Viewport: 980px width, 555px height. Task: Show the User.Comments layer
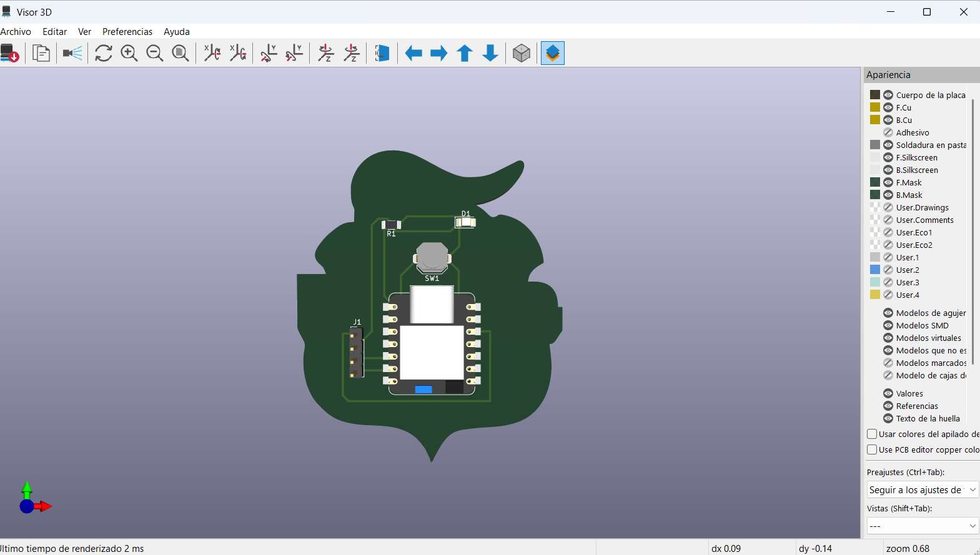coord(888,220)
